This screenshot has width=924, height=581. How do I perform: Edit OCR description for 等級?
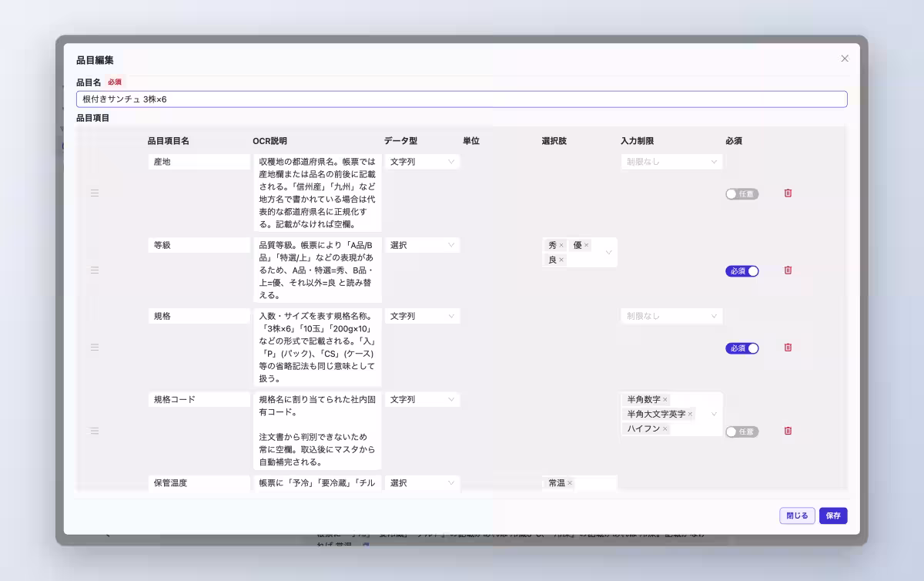317,270
